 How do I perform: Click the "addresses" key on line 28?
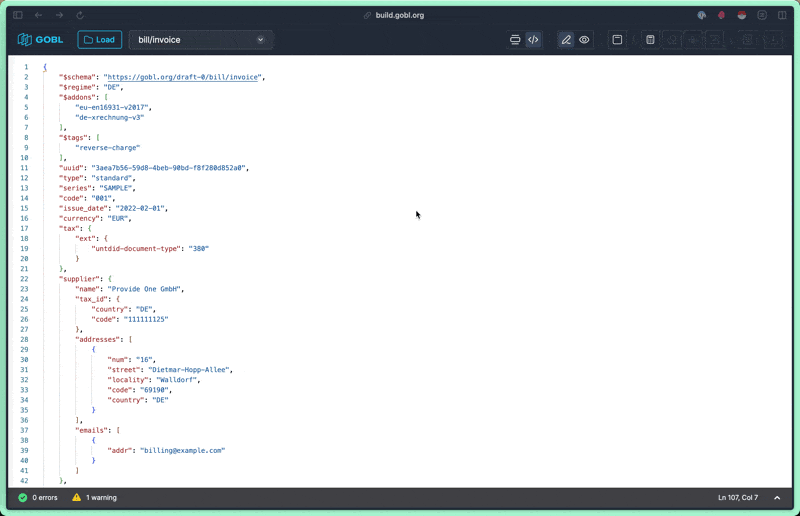click(99, 339)
